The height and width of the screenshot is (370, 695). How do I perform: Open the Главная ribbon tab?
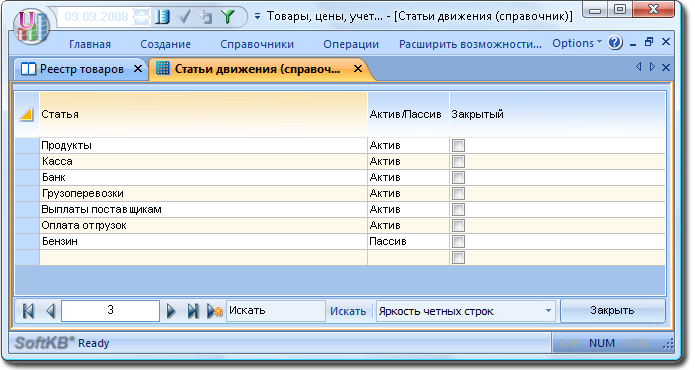90,44
